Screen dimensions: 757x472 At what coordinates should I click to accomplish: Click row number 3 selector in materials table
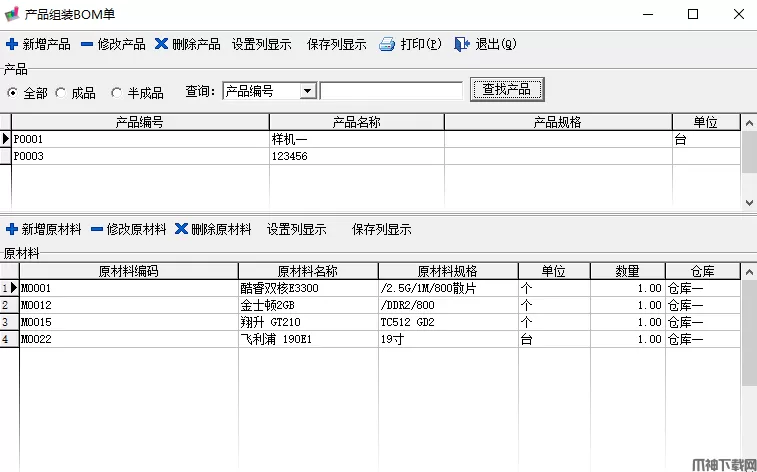[9, 322]
